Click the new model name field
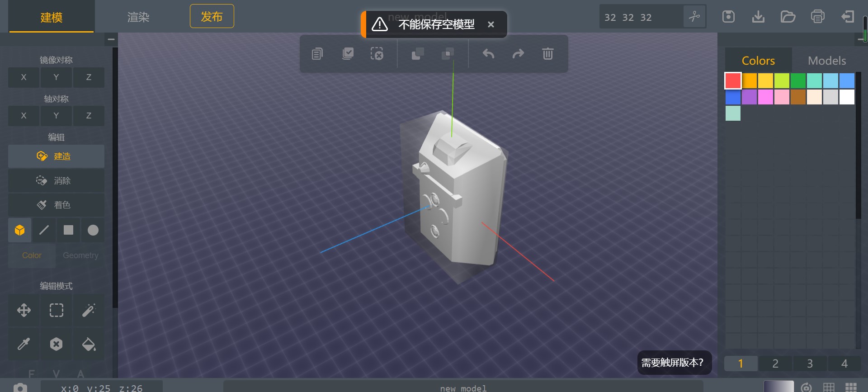This screenshot has height=392, width=868. point(463,387)
